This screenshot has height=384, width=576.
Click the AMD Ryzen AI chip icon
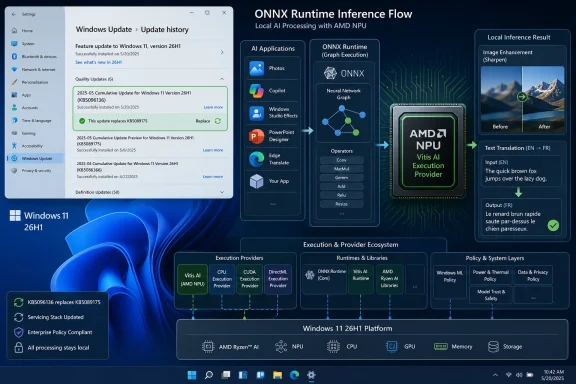pyautogui.click(x=208, y=347)
